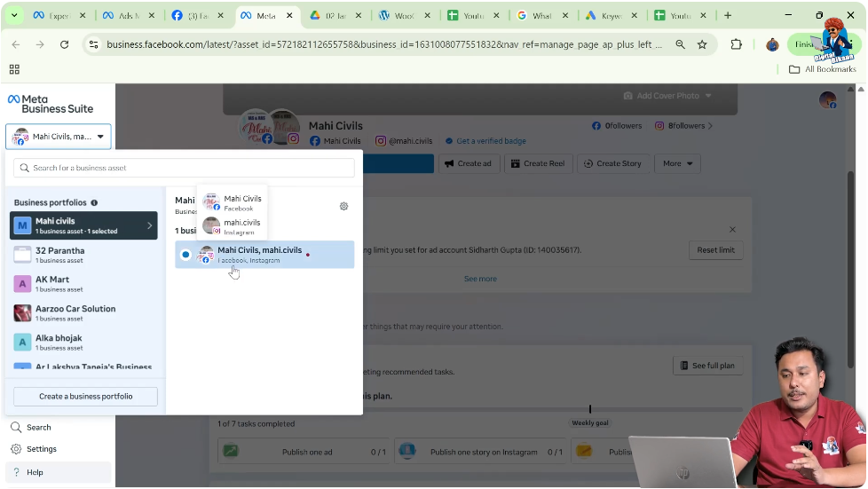Open the apps grid in bookmarks bar
The width and height of the screenshot is (868, 489).
(x=14, y=69)
